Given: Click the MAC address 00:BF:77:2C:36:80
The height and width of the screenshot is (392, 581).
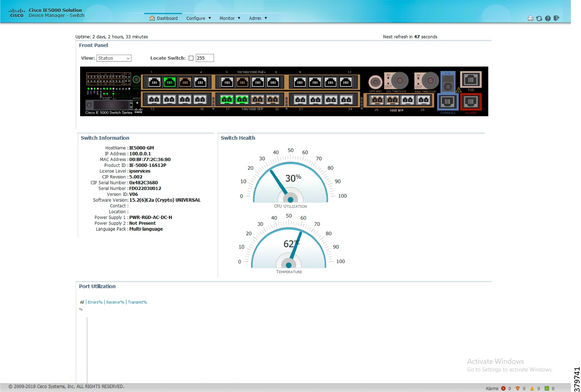Looking at the screenshot, I should pos(150,160).
